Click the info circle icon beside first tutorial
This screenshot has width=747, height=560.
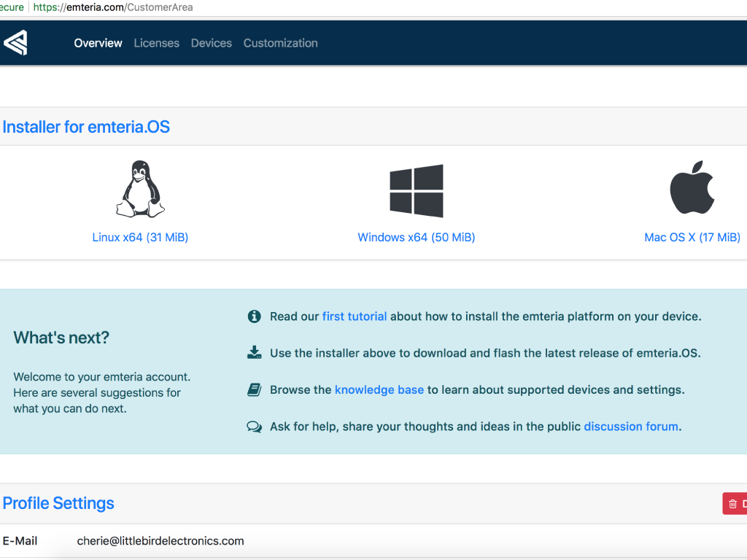click(255, 316)
